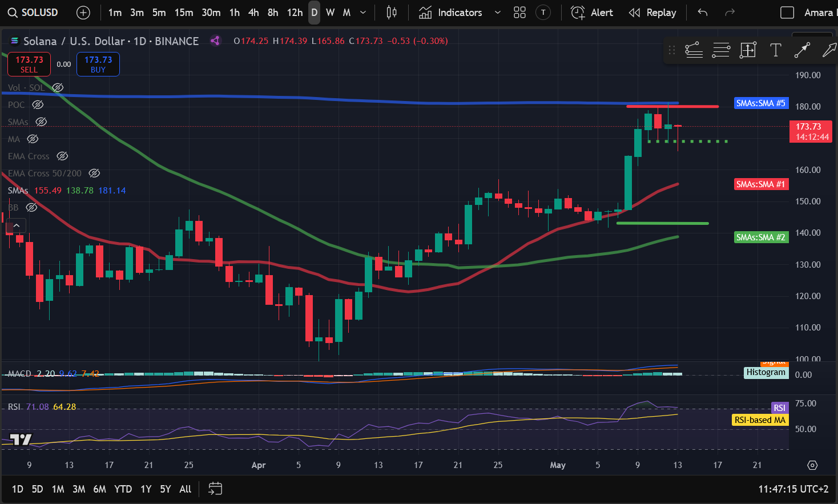Open the timezone menu showing UTC+2
This screenshot has height=504, width=838.
pyautogui.click(x=793, y=489)
